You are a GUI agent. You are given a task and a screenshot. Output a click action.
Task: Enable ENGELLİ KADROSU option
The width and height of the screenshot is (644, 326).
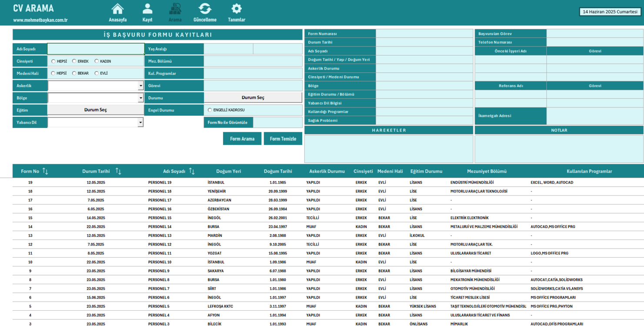click(210, 110)
